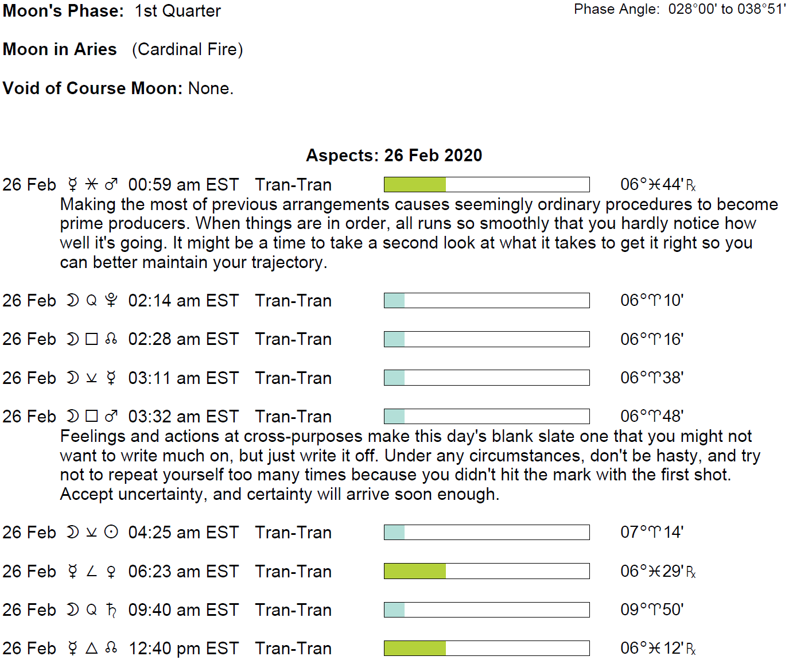This screenshot has height=660, width=812.
Task: Click the Mars glyph in the 00:59 am row
Action: (111, 184)
